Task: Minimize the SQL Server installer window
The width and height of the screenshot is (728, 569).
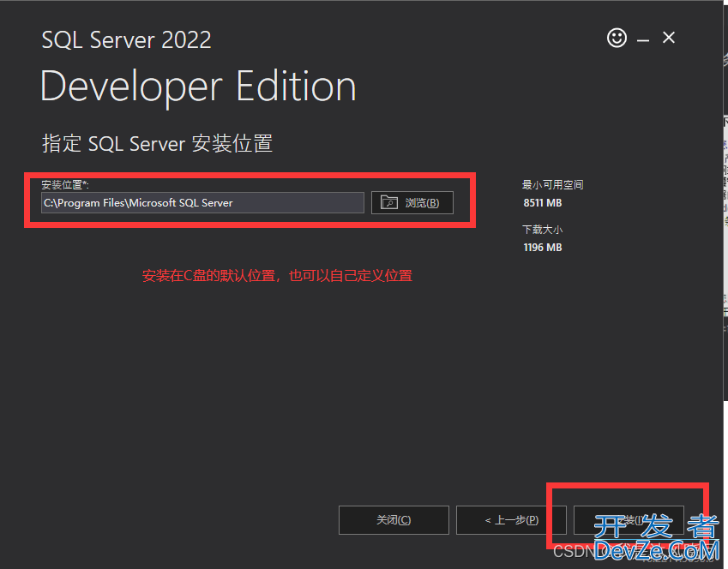Action: (x=643, y=40)
